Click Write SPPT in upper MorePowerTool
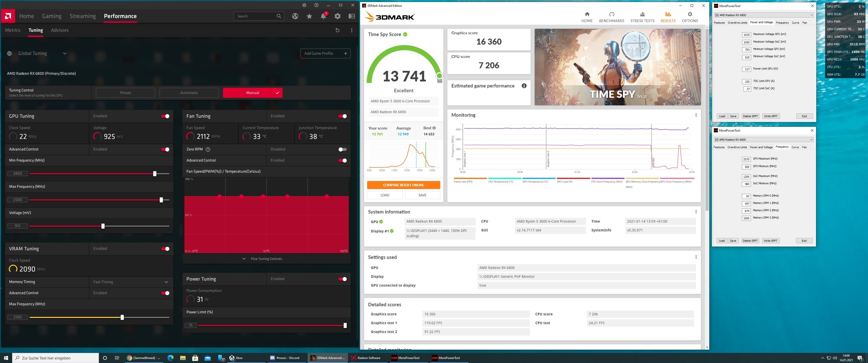The width and height of the screenshot is (868, 363). (x=771, y=116)
